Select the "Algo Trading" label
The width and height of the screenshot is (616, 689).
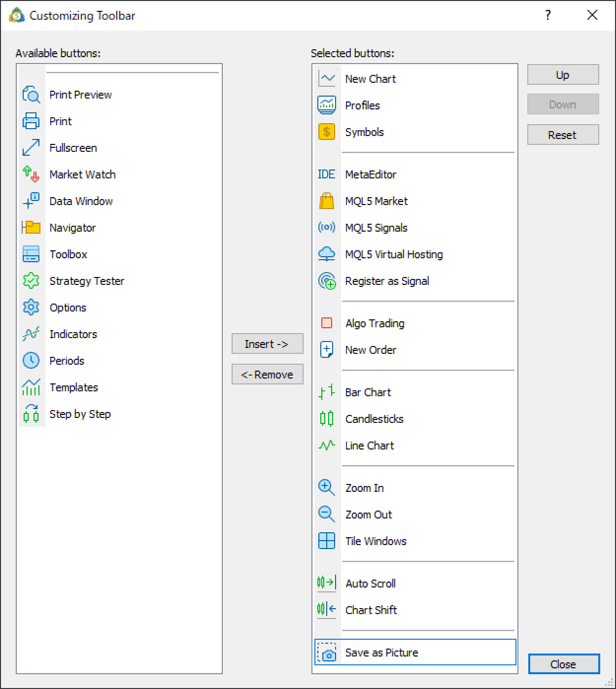tap(375, 323)
